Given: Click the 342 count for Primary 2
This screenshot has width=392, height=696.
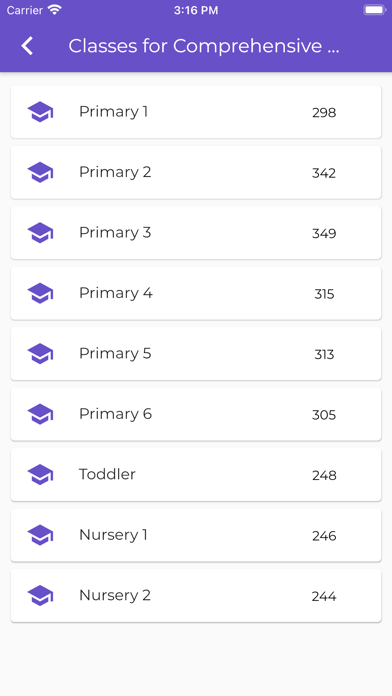Looking at the screenshot, I should pos(324,173).
